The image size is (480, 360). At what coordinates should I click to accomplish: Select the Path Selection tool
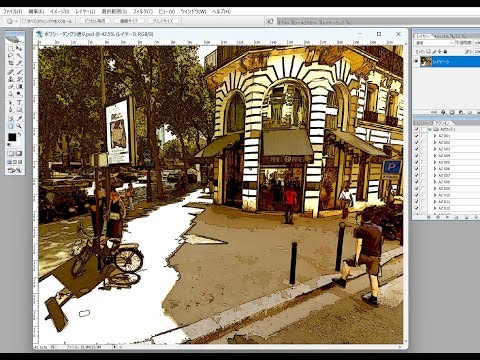11,103
